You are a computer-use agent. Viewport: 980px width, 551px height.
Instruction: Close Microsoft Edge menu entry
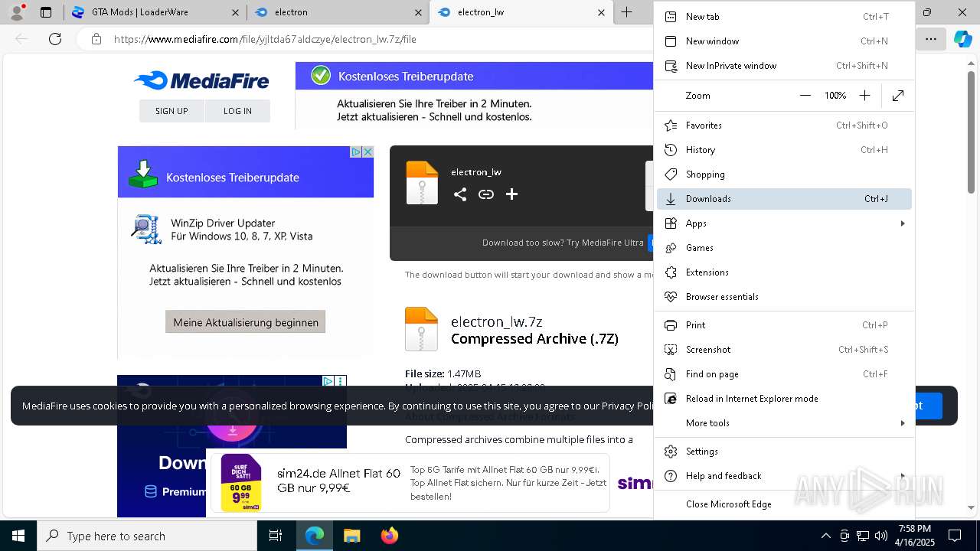click(784, 504)
